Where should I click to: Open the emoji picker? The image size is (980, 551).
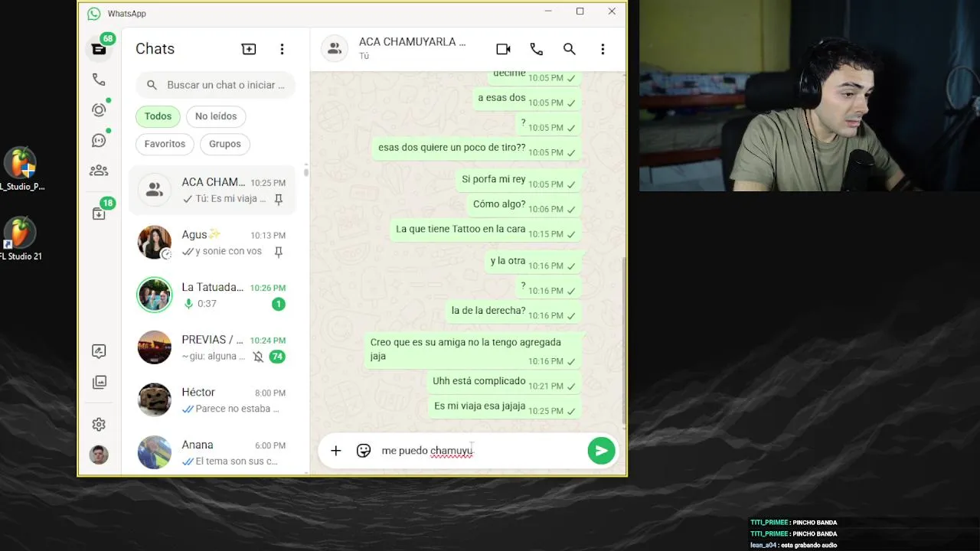[364, 451]
